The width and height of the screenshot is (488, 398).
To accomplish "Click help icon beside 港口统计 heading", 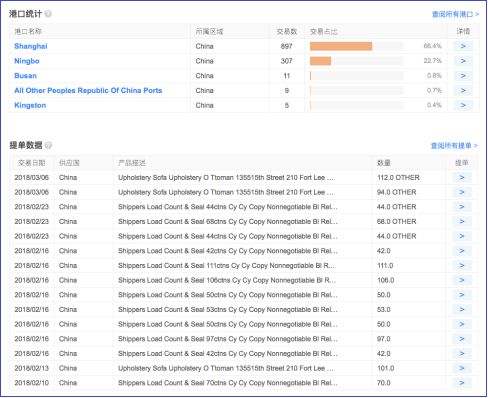I will click(48, 14).
